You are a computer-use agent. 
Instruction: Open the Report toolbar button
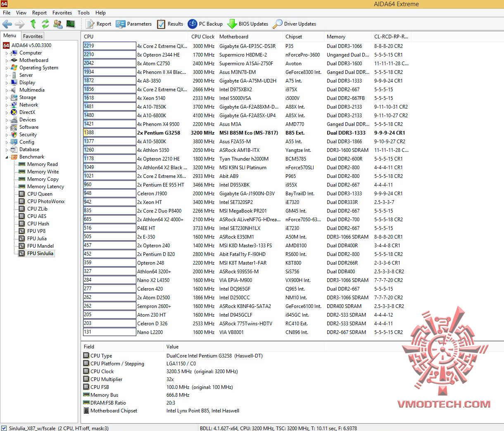click(x=99, y=24)
